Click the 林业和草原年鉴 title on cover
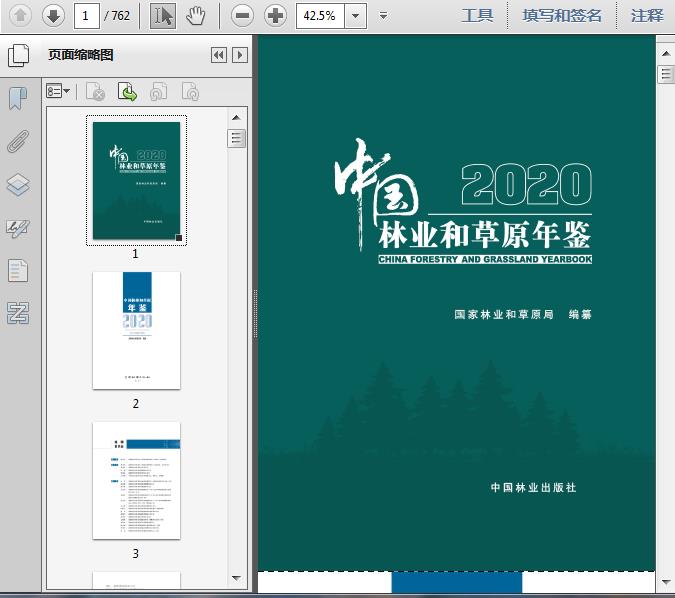 pyautogui.click(x=485, y=235)
